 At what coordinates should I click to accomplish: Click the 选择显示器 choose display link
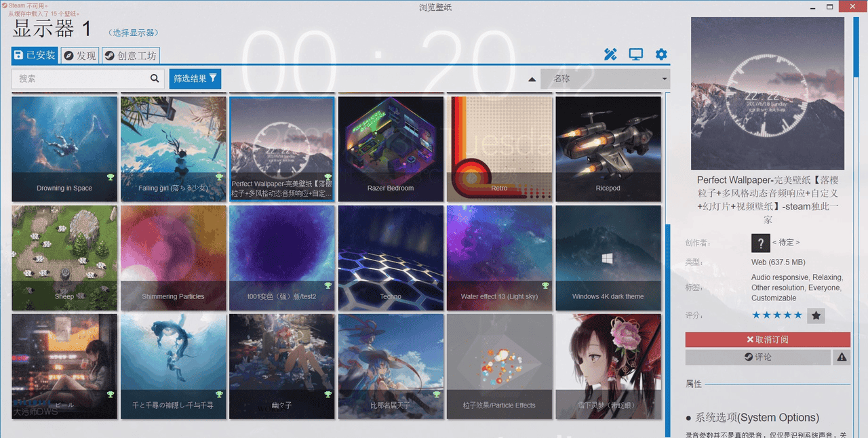click(x=134, y=33)
